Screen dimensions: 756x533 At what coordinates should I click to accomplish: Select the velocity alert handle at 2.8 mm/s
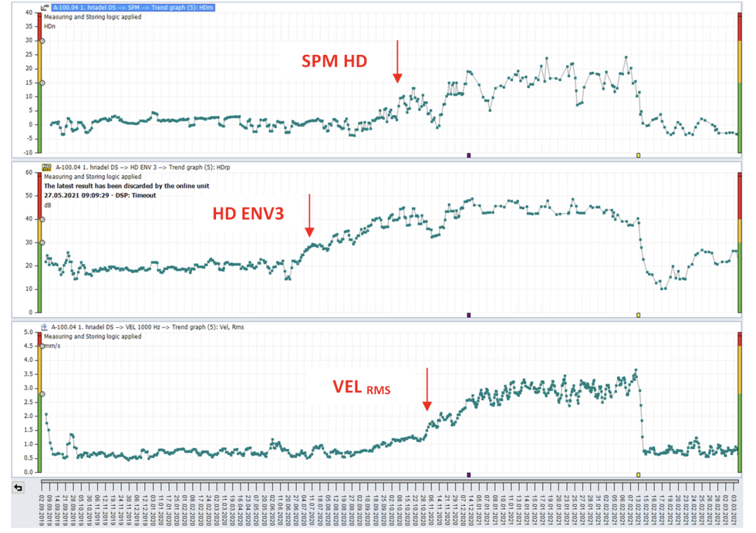coord(42,394)
